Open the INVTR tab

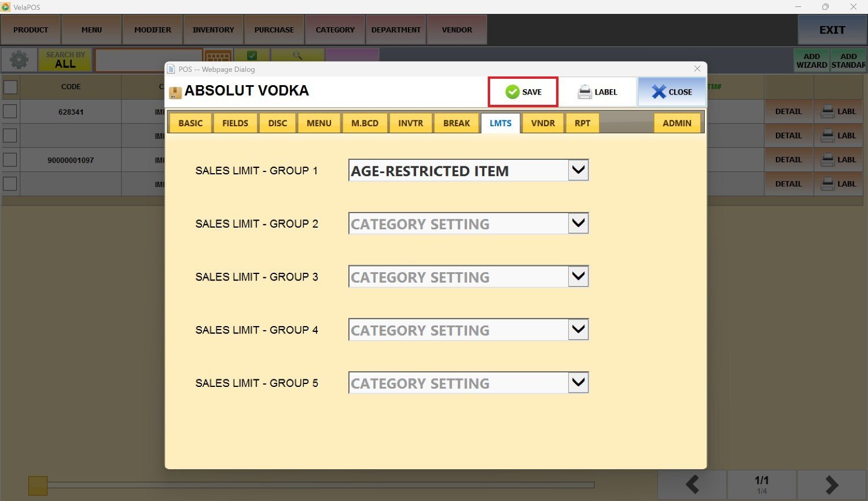click(x=410, y=123)
